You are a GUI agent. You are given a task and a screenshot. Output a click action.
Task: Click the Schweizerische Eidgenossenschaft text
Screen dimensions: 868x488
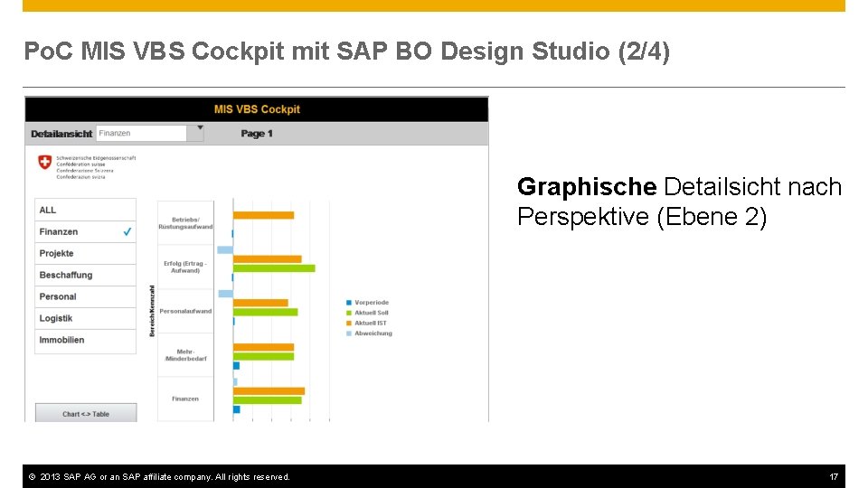96,158
